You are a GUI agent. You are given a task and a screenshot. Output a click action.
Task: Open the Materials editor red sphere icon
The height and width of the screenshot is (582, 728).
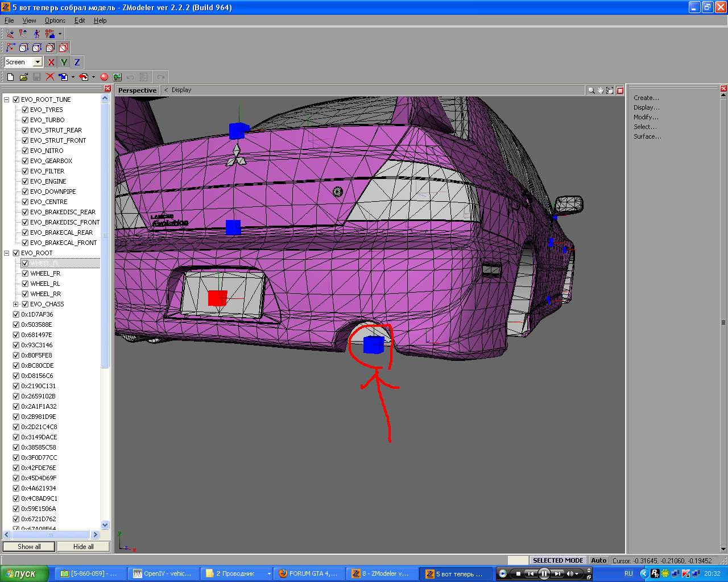pos(104,77)
